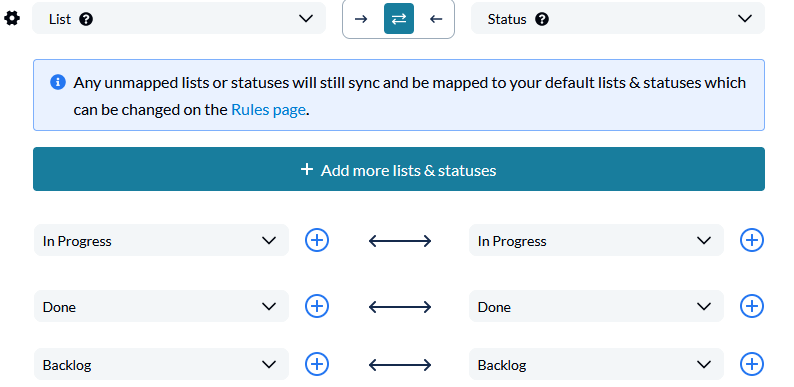Open the Status field dropdown
The height and width of the screenshot is (387, 794).
(618, 18)
